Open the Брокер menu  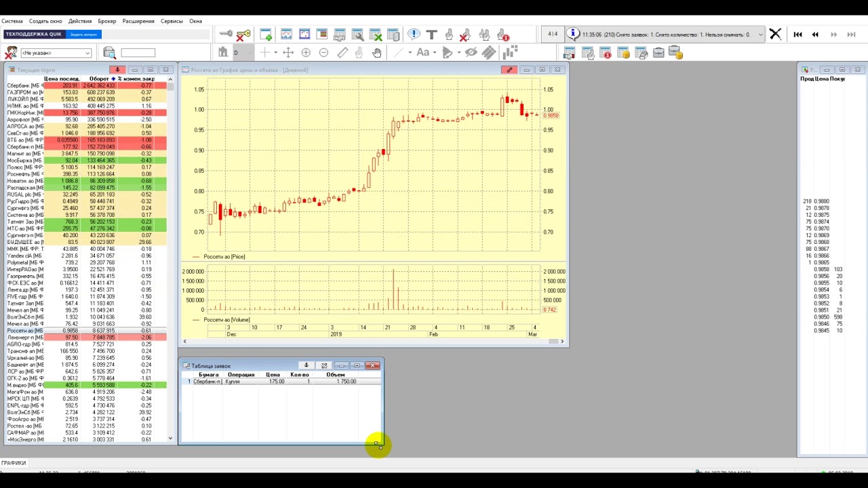pos(107,21)
